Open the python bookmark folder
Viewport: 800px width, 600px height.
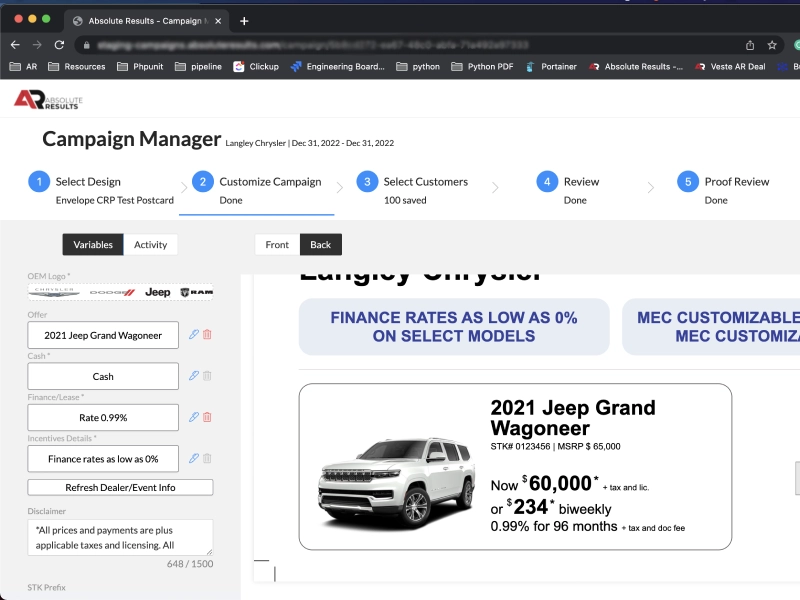click(x=418, y=66)
